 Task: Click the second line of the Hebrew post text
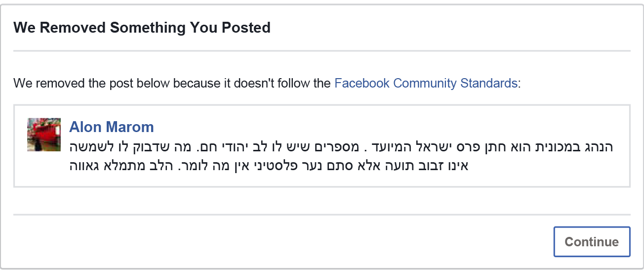pyautogui.click(x=269, y=165)
